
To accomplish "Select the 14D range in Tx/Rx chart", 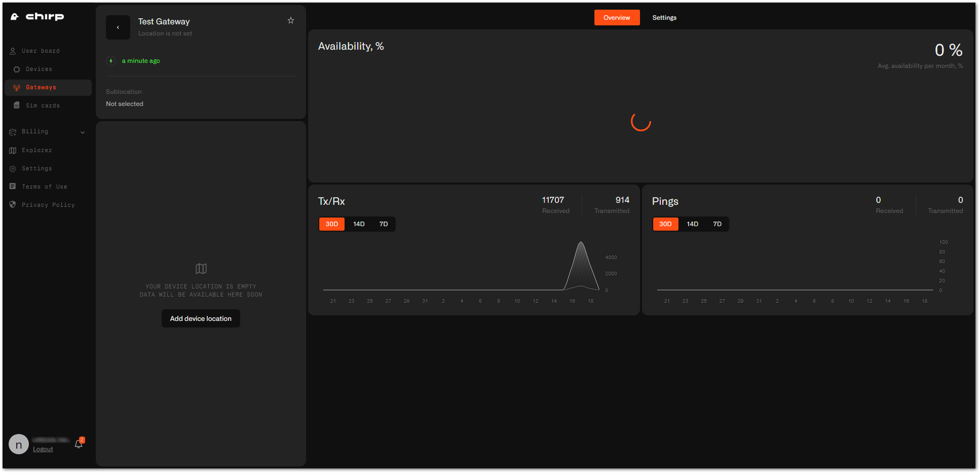I will pyautogui.click(x=359, y=224).
